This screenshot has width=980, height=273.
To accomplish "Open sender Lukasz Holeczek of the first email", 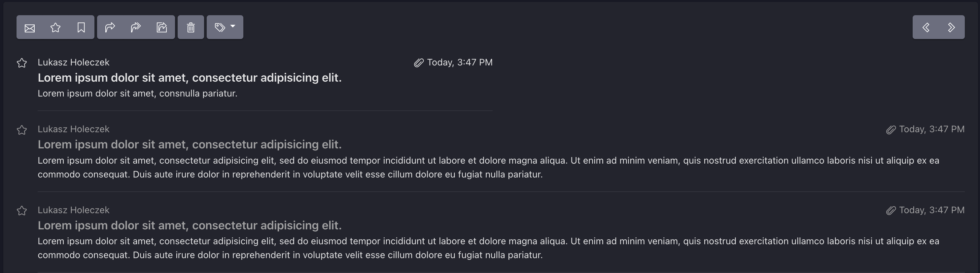I will pos(73,62).
